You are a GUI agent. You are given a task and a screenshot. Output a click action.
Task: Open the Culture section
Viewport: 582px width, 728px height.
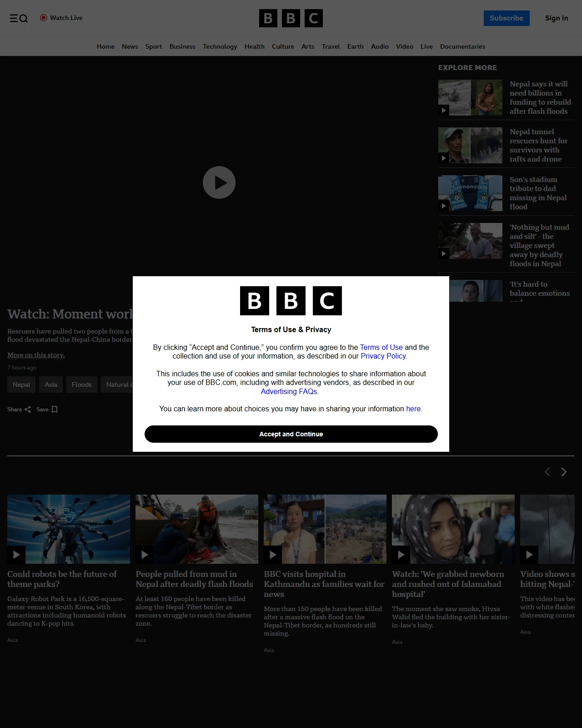pos(283,46)
